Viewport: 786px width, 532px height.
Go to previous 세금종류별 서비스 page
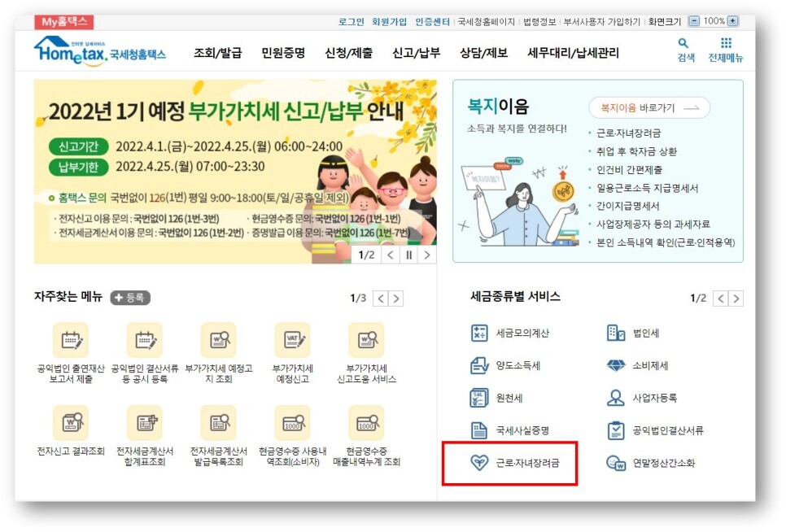click(x=721, y=299)
